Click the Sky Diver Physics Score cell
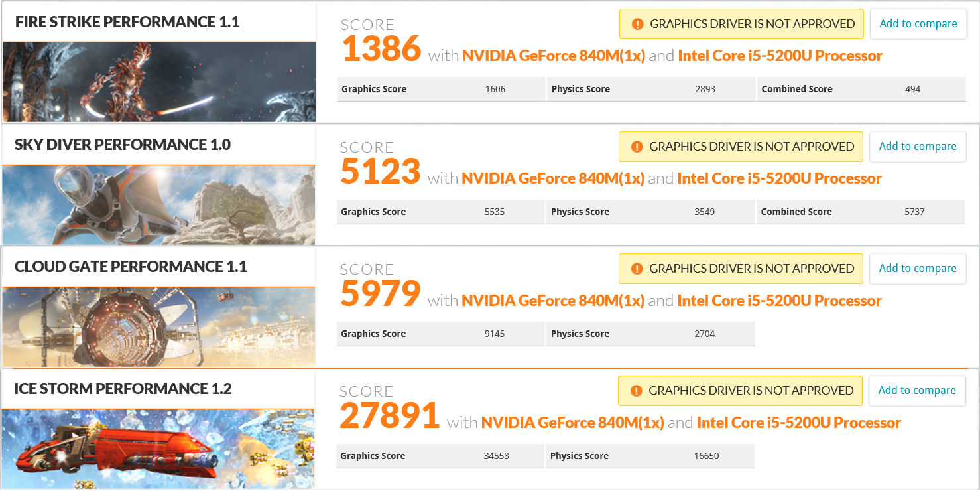 [x=651, y=212]
